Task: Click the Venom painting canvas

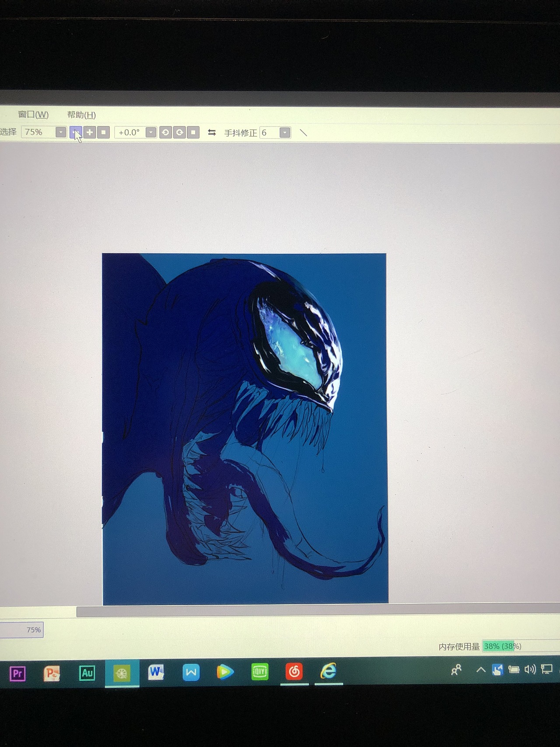Action: click(245, 429)
